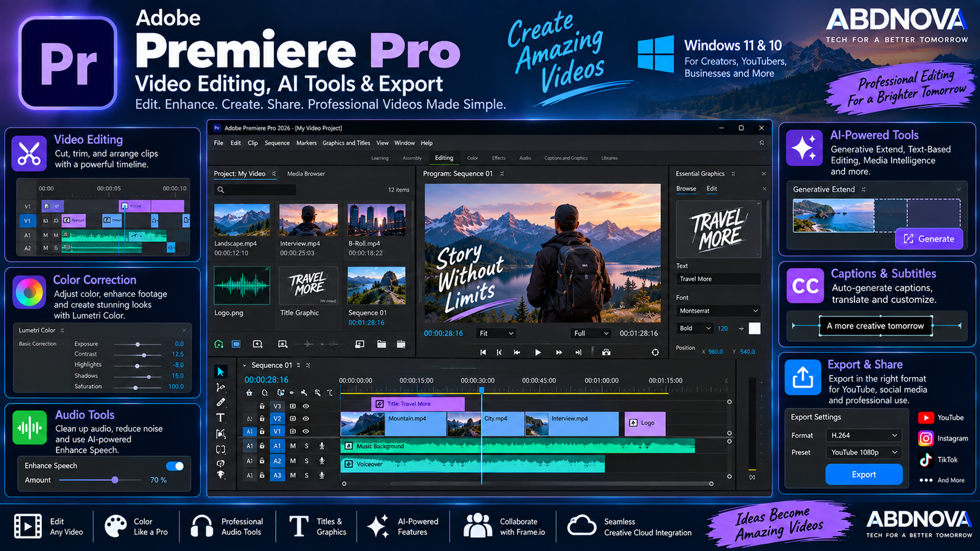The height and width of the screenshot is (551, 980).
Task: Click the Export Frame camera icon
Action: (x=606, y=352)
